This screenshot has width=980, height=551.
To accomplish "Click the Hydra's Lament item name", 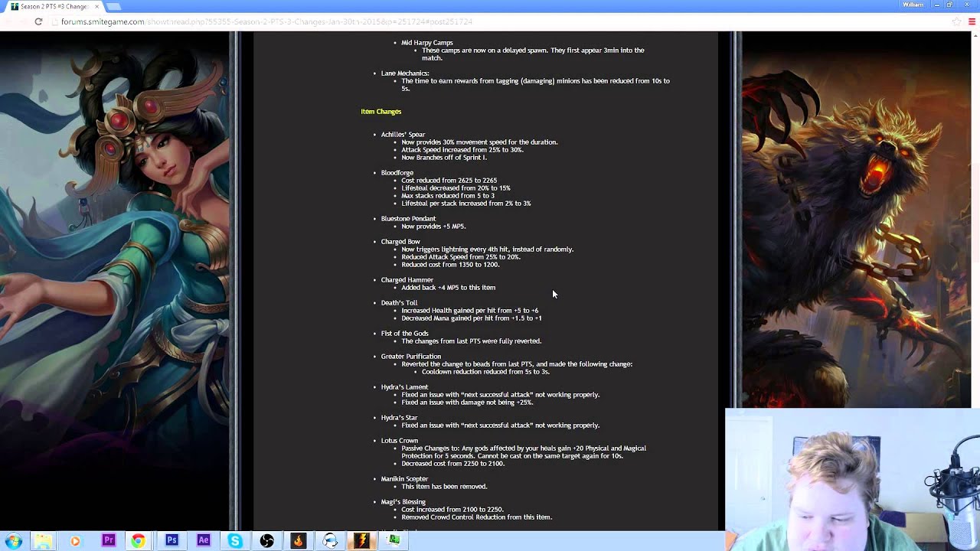I will [x=405, y=387].
